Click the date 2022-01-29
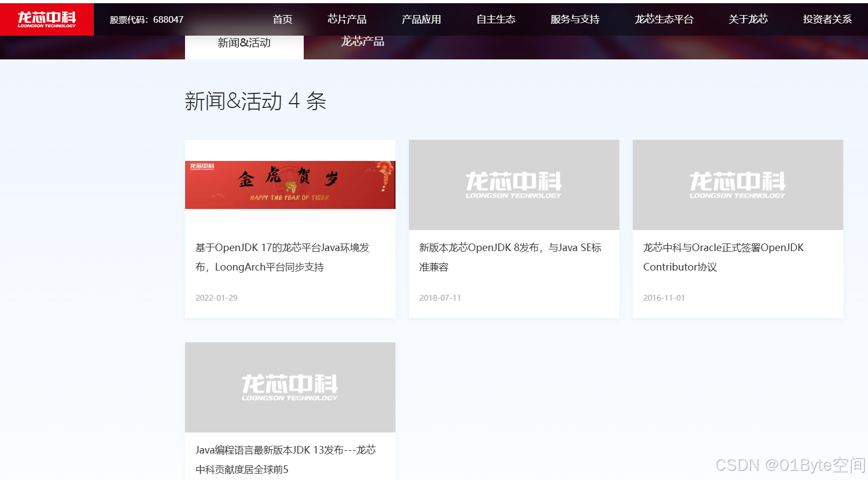Viewport: 868px width, 480px height. point(216,298)
